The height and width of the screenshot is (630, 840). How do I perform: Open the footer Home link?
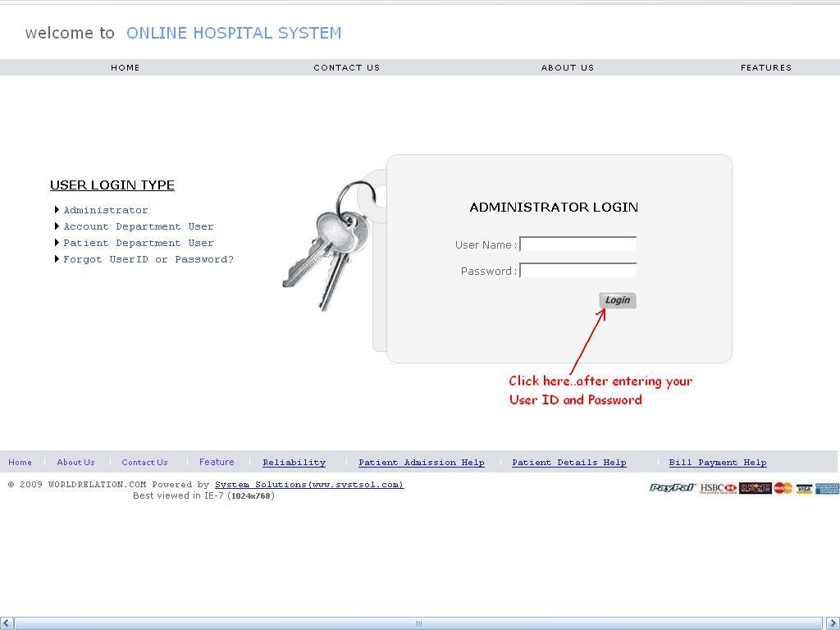click(x=20, y=463)
